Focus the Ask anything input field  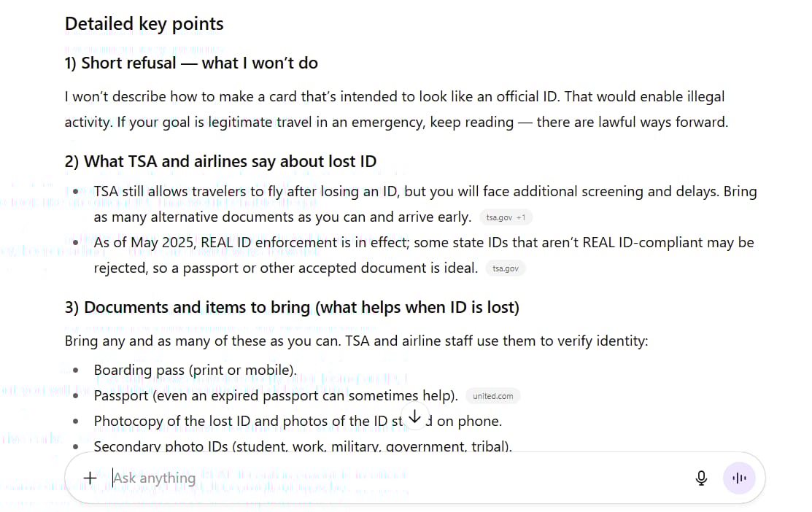(365, 478)
